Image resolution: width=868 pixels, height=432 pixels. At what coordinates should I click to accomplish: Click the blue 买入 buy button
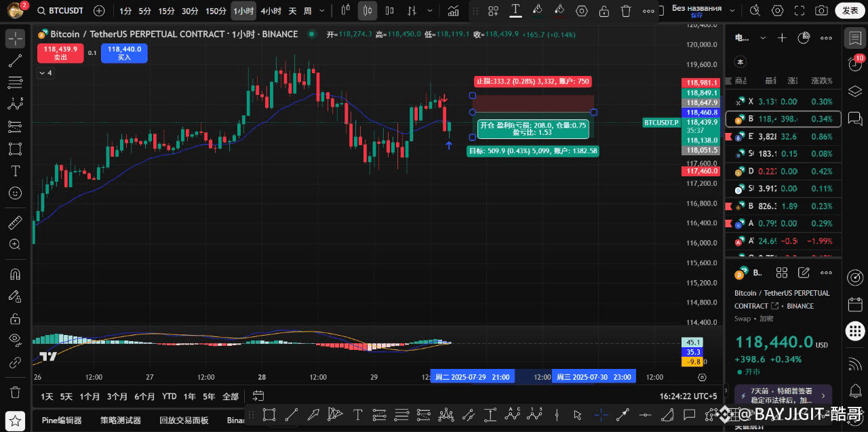[124, 53]
